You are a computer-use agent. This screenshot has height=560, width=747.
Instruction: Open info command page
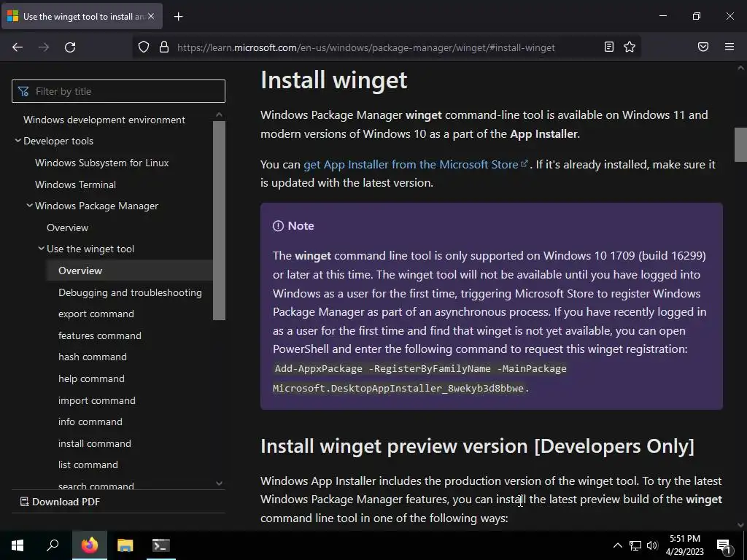(90, 422)
